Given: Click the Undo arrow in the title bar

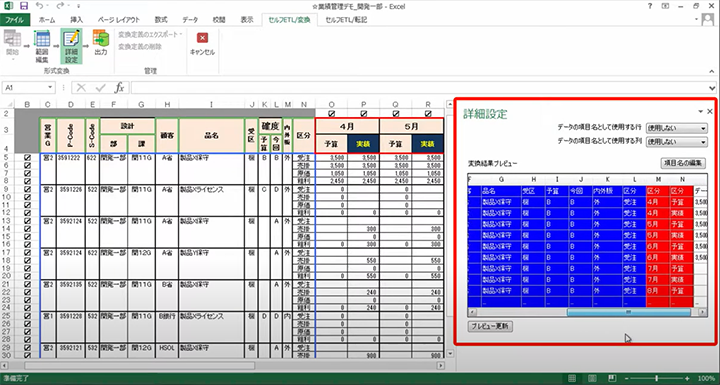Looking at the screenshot, I should (x=39, y=6).
